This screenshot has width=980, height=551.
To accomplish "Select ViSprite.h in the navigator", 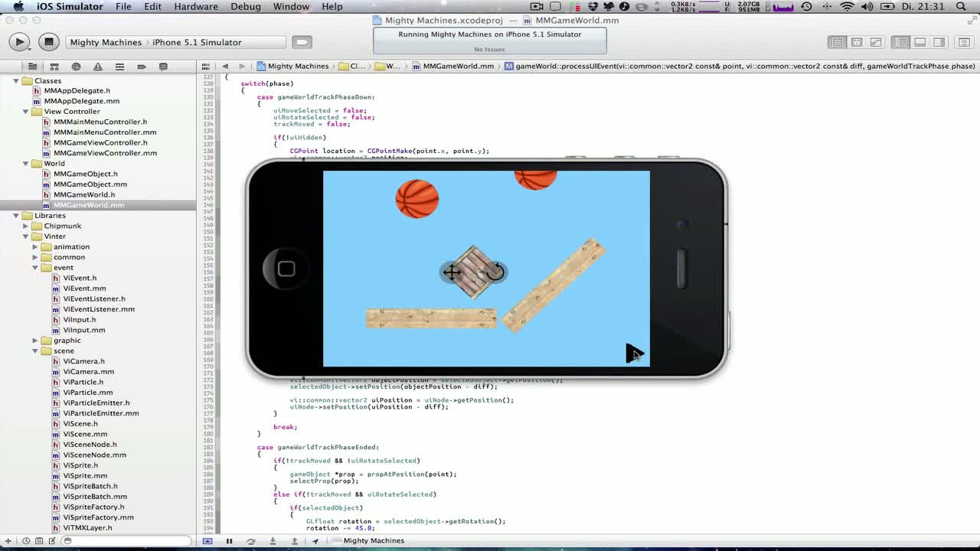I will [79, 465].
